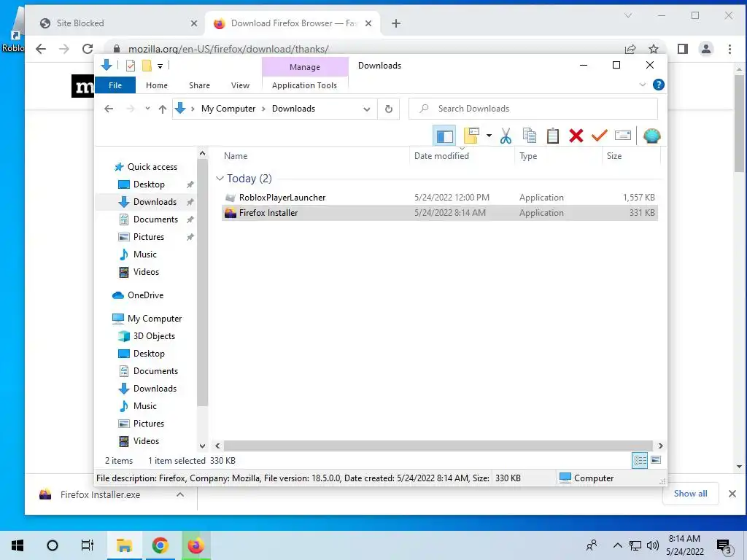Open pinned Pictures under Quick access
The image size is (747, 560).
point(148,237)
